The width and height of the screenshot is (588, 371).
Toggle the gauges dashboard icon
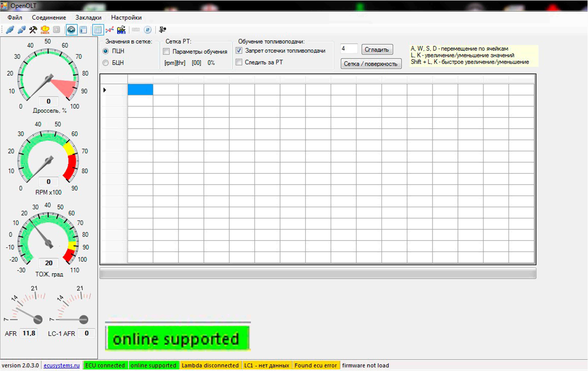(71, 30)
